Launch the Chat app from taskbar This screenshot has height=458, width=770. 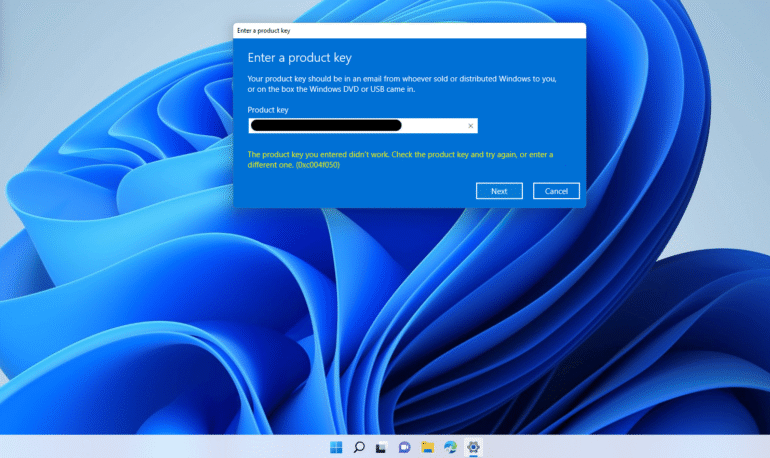pos(404,447)
